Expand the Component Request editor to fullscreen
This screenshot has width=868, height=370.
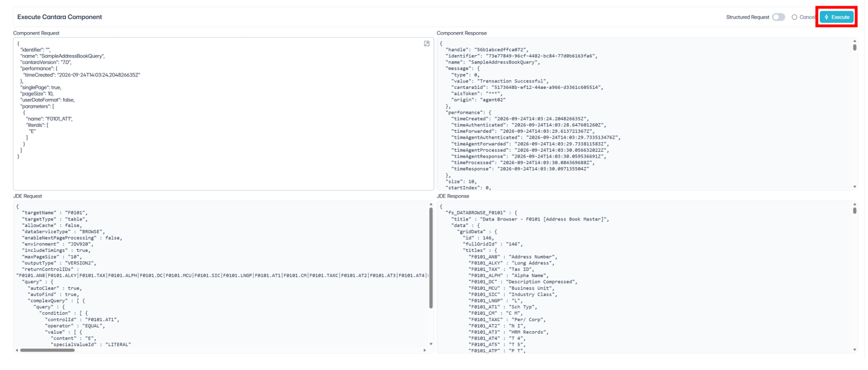coord(426,44)
